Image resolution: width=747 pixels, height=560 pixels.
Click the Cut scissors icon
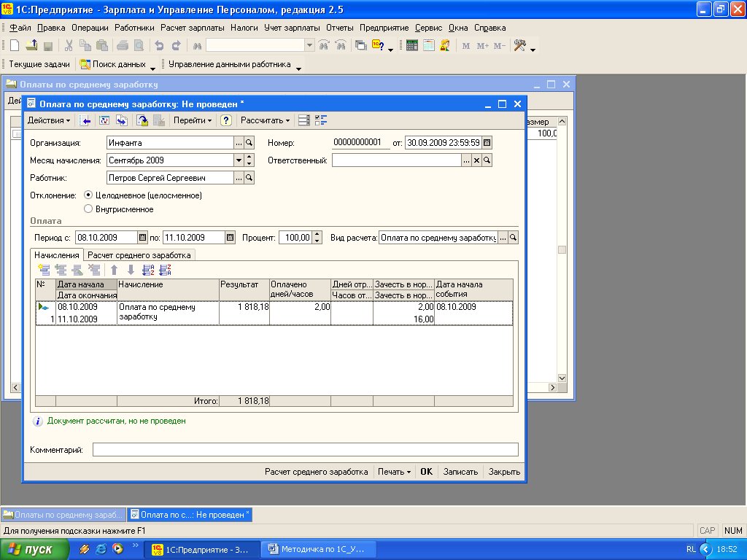point(69,45)
